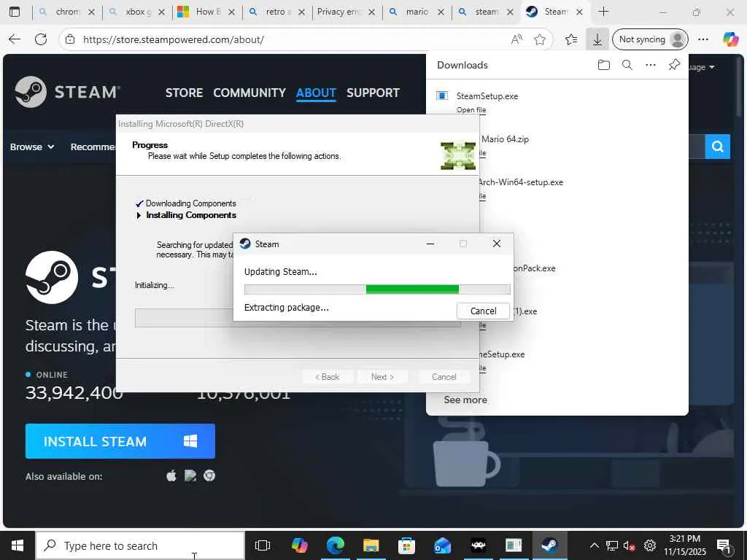Open the browser tab actions menu icon

15,12
